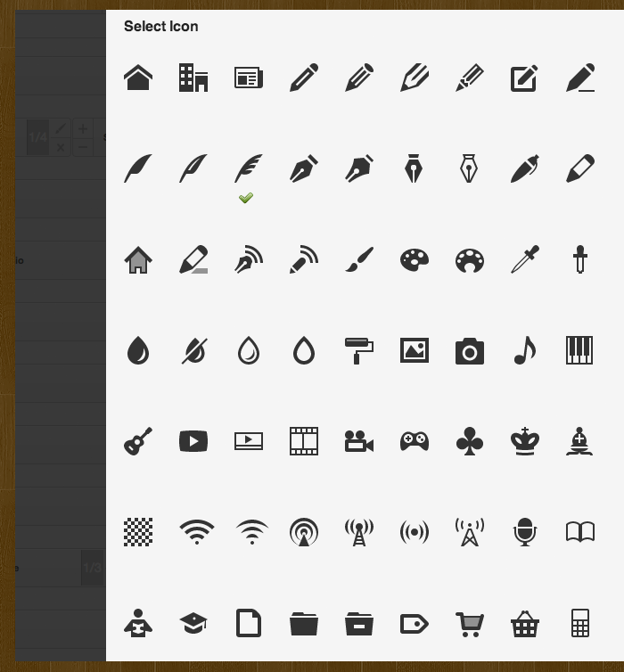The width and height of the screenshot is (624, 672).
Task: Select the office building icon
Action: pyautogui.click(x=193, y=78)
